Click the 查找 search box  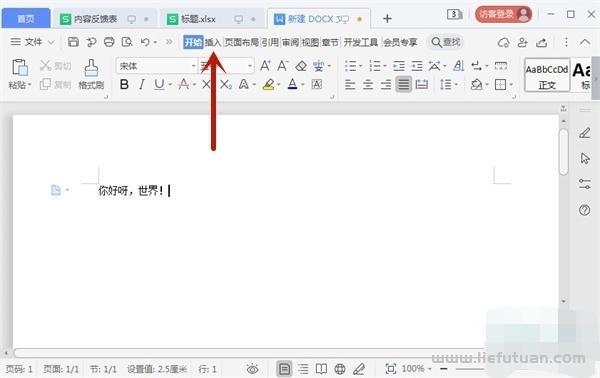coord(446,42)
